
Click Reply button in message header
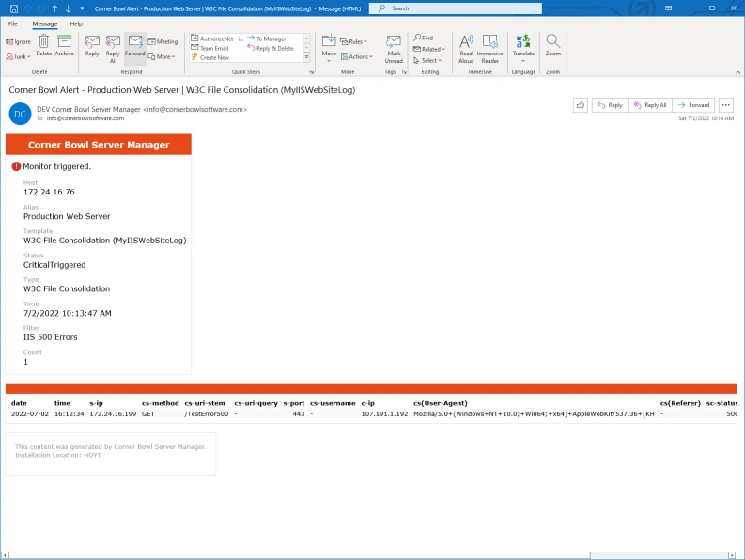click(610, 105)
